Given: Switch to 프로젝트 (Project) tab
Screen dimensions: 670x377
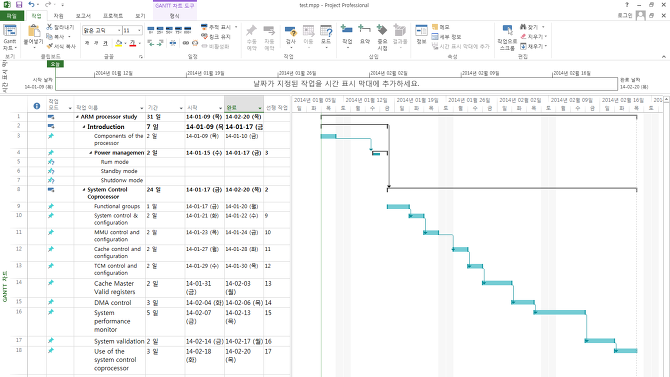Looking at the screenshot, I should pos(112,16).
